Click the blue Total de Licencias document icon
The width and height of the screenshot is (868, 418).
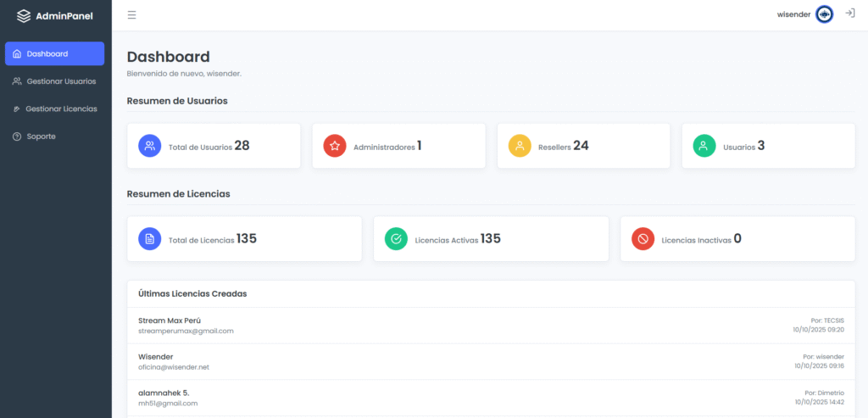[149, 238]
